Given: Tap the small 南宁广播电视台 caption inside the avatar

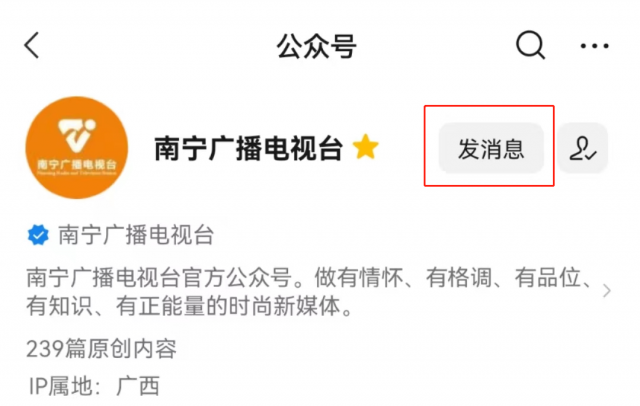Looking at the screenshot, I should click(77, 164).
